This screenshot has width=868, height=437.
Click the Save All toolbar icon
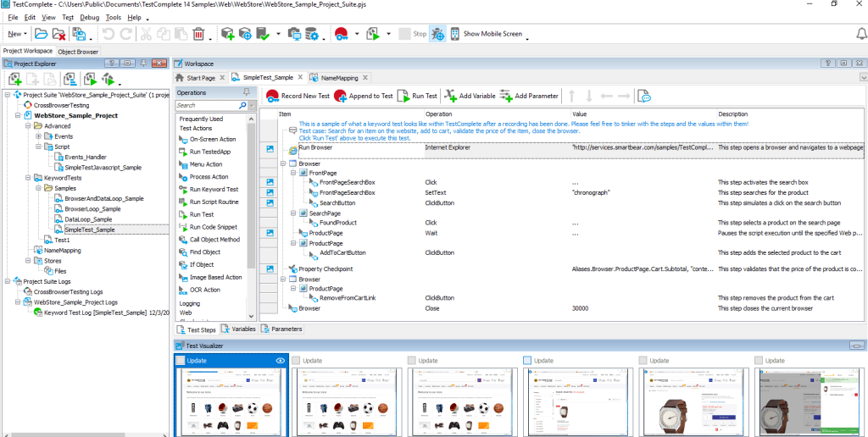[80, 34]
